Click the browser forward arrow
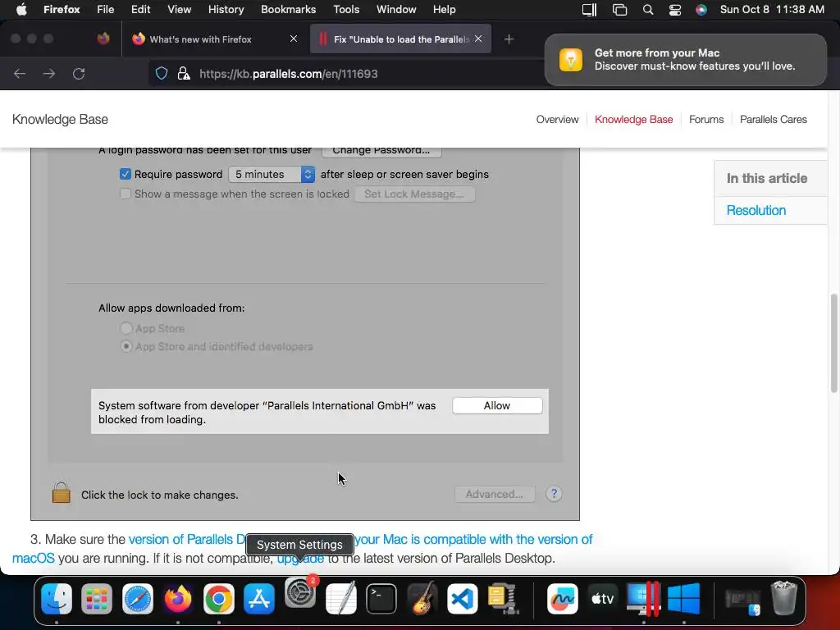This screenshot has width=840, height=630. pos(49,73)
